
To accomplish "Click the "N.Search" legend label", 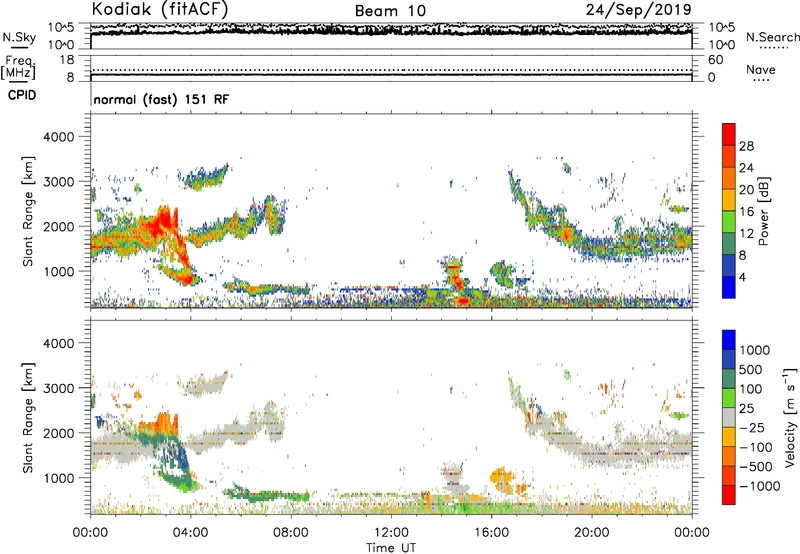I will [772, 37].
